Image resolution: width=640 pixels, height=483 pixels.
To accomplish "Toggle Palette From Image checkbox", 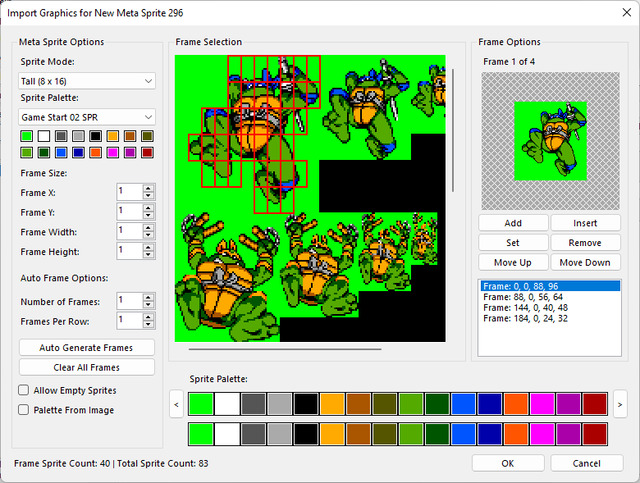I will [24, 410].
